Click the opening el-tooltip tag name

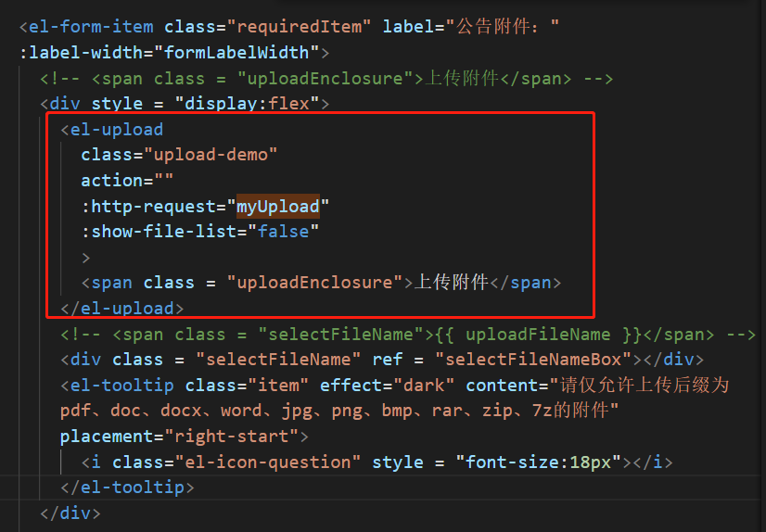click(x=122, y=386)
